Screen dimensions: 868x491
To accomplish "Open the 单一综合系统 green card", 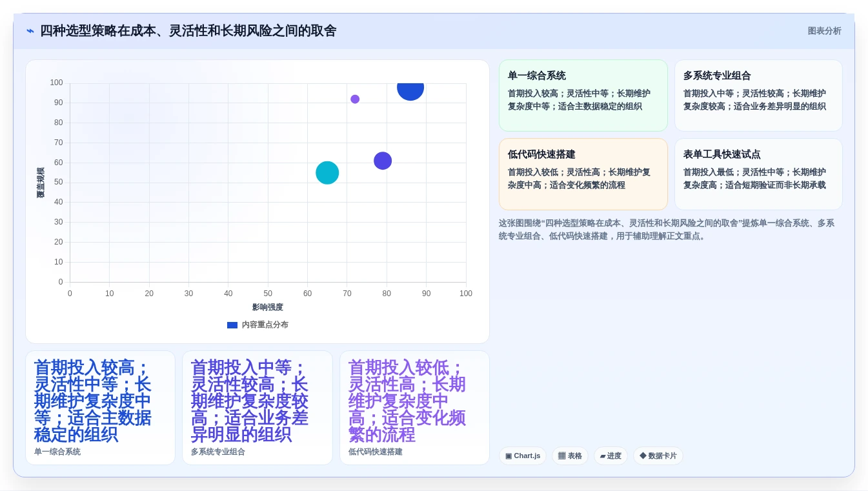I will tap(583, 95).
